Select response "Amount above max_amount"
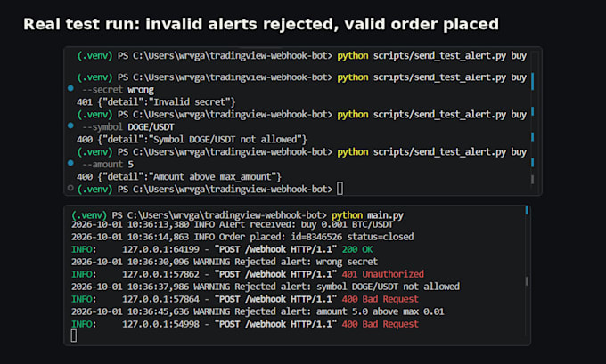The image size is (606, 364). 179,177
